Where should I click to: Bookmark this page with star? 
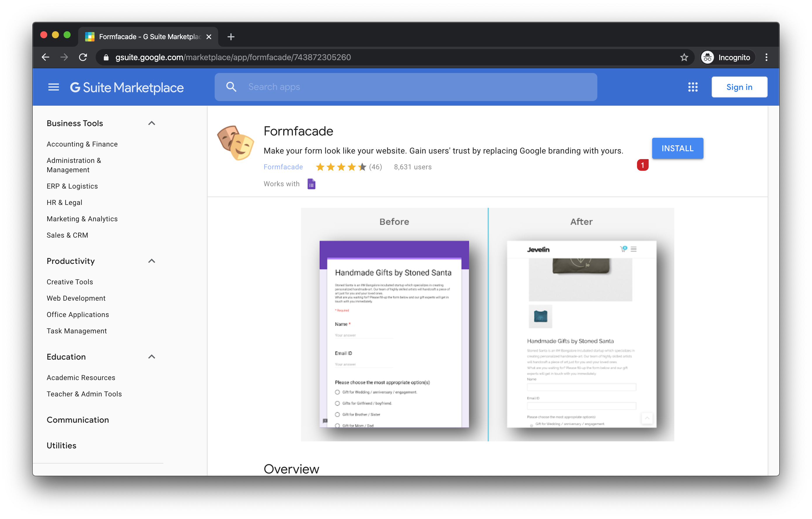pos(684,58)
